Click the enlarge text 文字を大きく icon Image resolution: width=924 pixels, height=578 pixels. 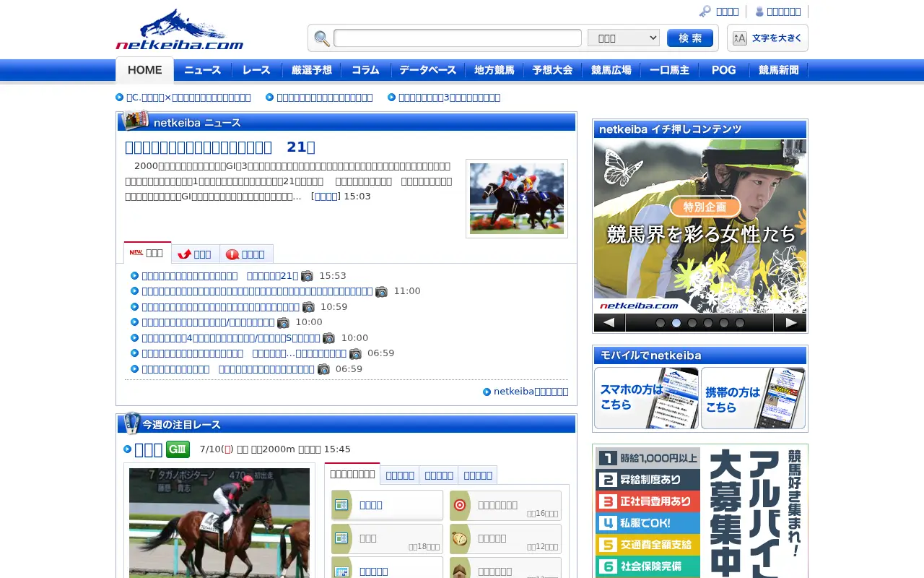739,38
